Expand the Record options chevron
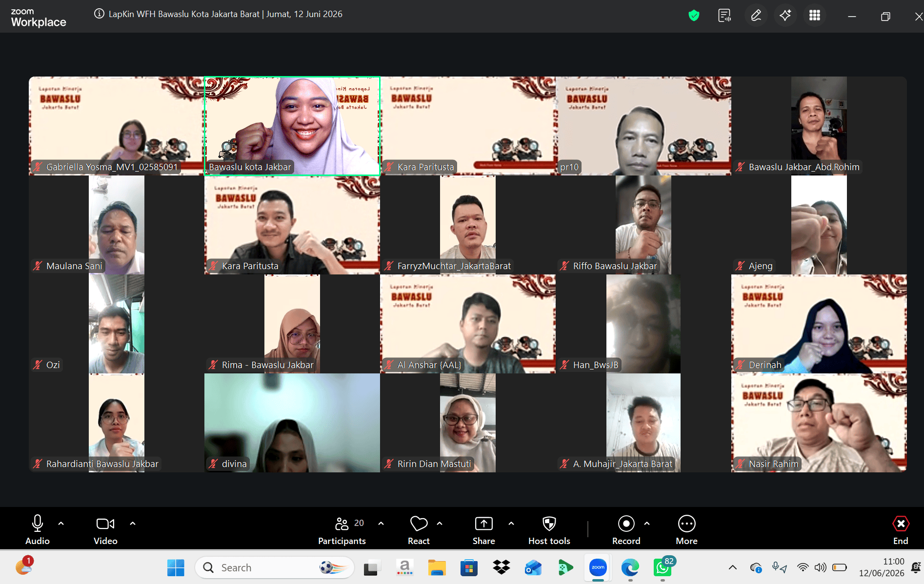The image size is (924, 584). (x=647, y=524)
